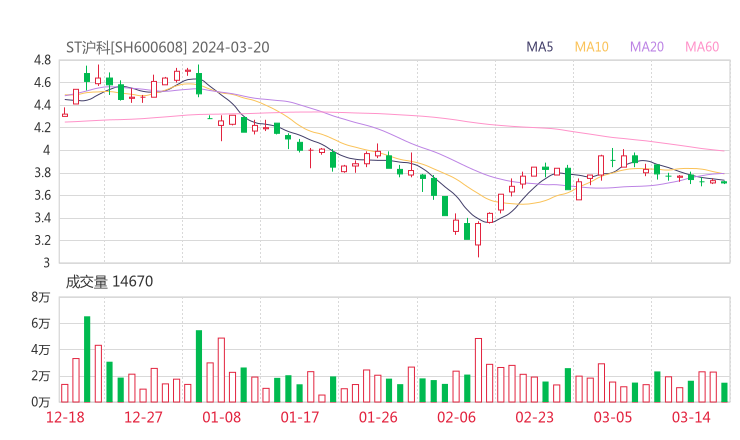Click the 4万 volume axis label
The height and width of the screenshot is (440, 740).
click(x=41, y=350)
